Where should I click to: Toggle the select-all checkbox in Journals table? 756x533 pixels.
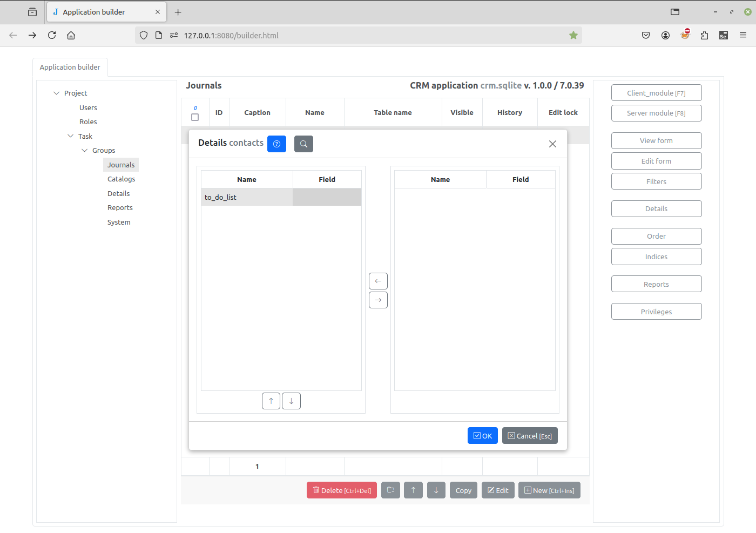point(195,117)
